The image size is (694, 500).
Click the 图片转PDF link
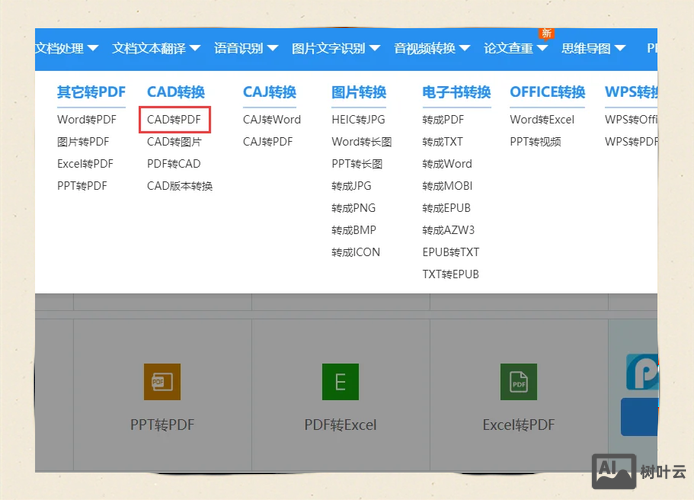click(83, 142)
